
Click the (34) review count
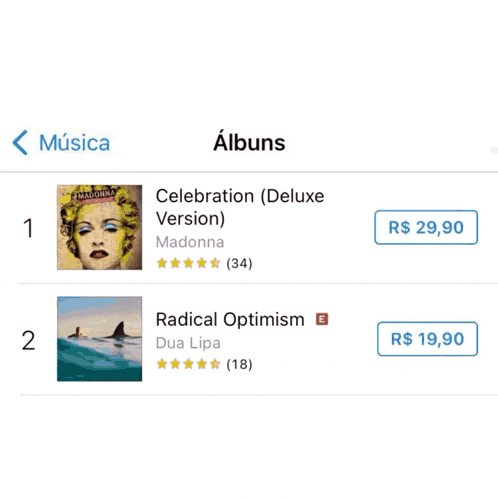(239, 263)
